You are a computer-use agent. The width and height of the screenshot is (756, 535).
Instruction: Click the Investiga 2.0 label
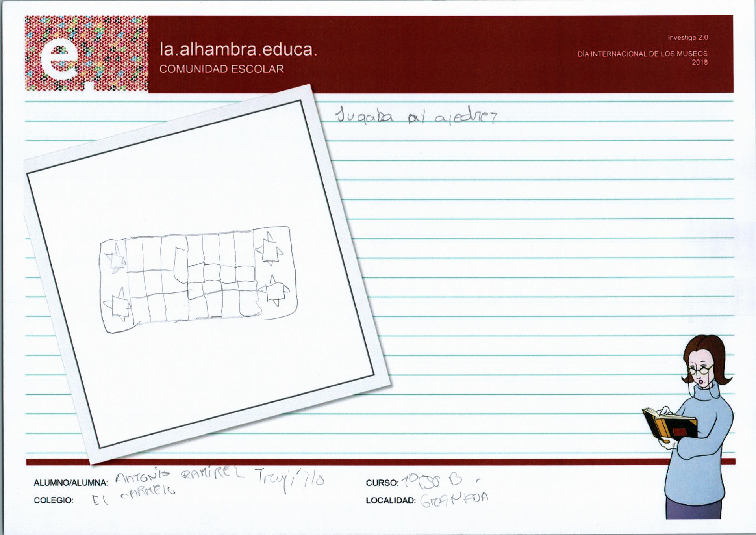[x=687, y=37]
